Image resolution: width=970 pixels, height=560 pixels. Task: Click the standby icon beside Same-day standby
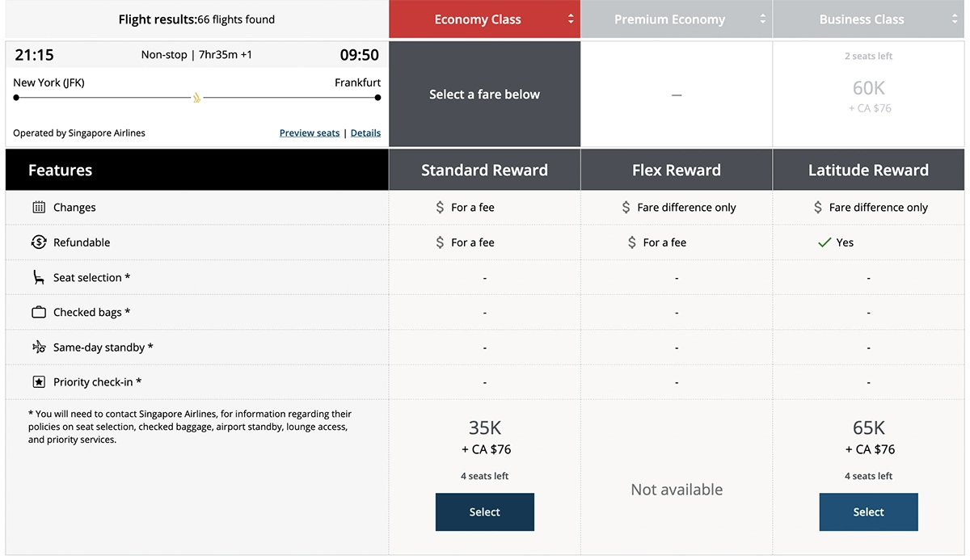click(x=38, y=347)
